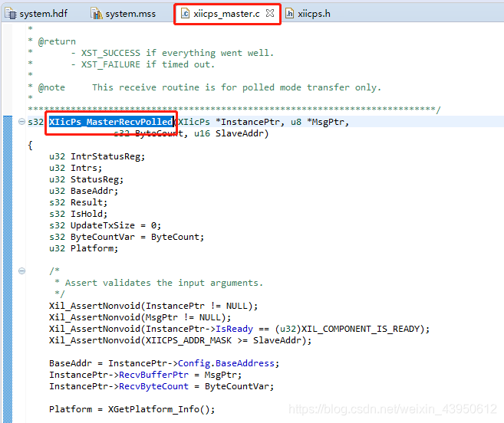Click the s32 IsHold declaration
Viewport: 504px width, 423px height.
click(78, 214)
